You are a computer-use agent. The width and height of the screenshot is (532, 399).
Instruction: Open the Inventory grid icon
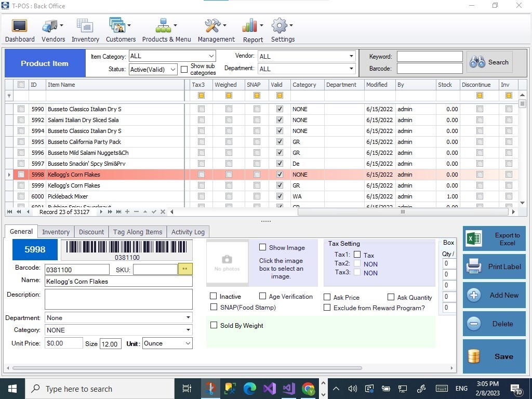(x=85, y=26)
